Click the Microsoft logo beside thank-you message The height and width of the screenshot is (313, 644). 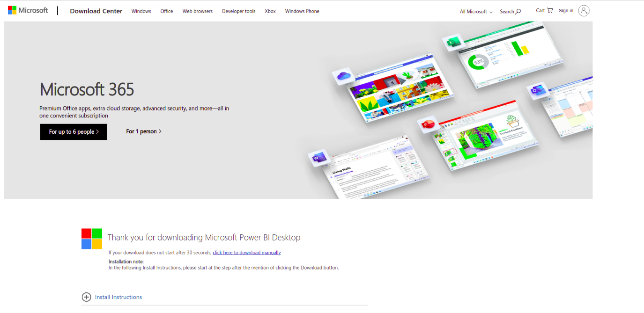click(92, 239)
